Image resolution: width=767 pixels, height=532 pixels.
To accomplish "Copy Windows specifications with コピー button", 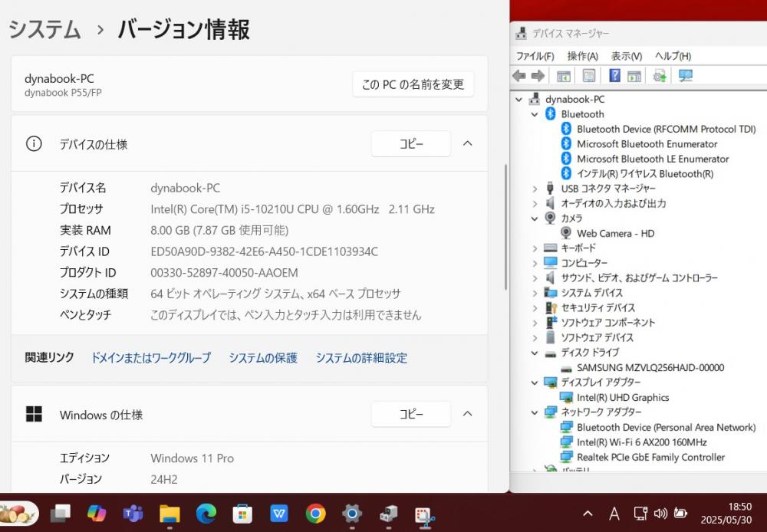I will 411,414.
